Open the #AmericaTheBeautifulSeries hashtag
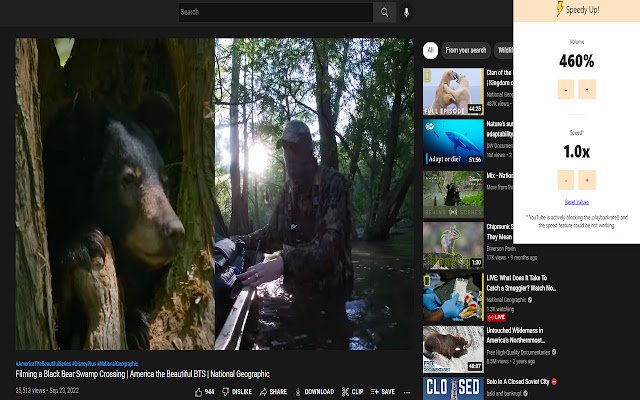Viewport: 640px width, 400px height. (x=43, y=364)
